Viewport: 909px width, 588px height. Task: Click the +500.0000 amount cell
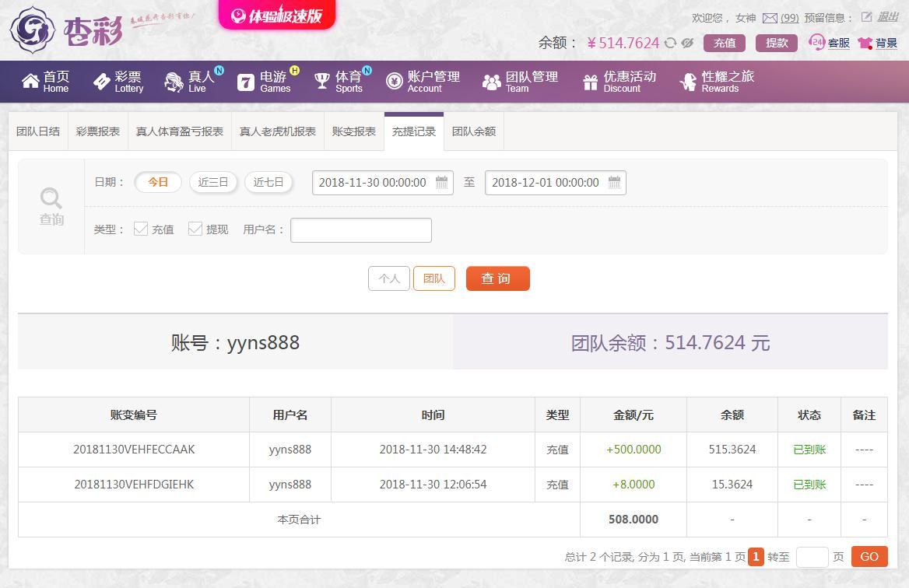point(633,450)
